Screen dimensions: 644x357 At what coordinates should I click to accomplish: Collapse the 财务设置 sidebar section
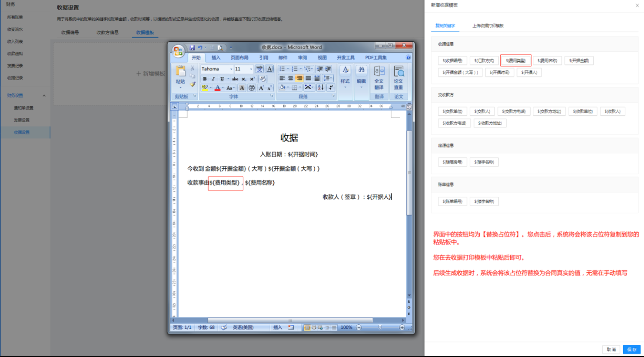(44, 96)
